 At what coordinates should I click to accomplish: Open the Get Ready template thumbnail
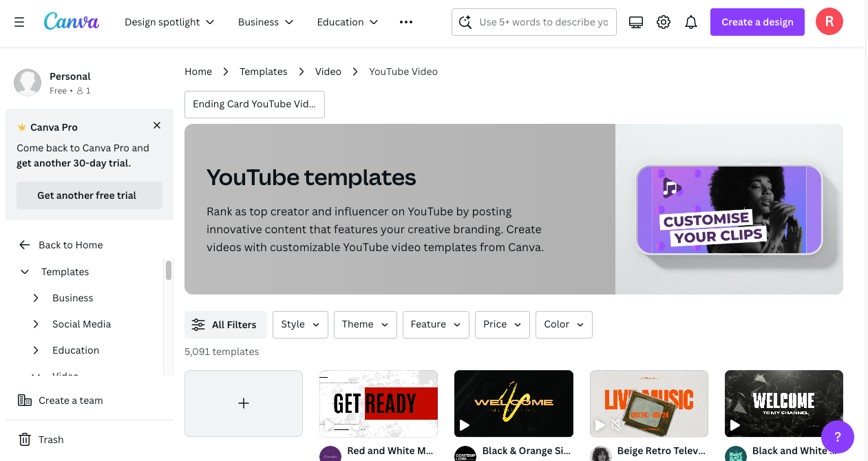[379, 404]
